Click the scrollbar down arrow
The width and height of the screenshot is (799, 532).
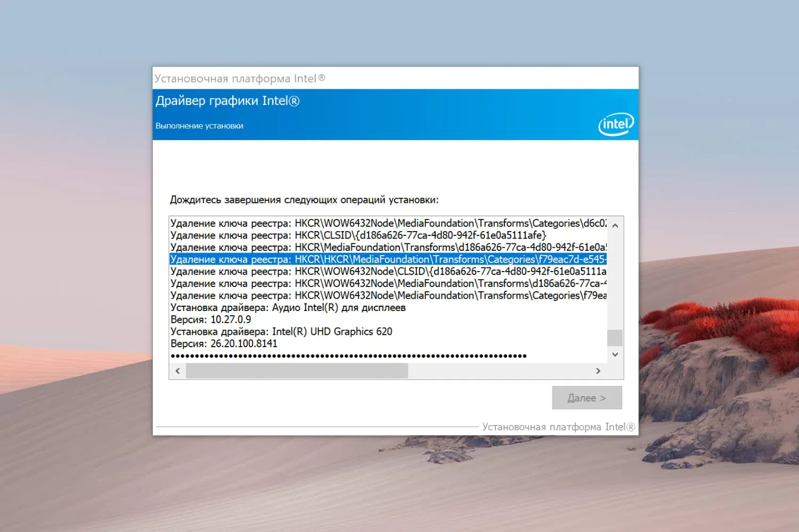coord(615,354)
